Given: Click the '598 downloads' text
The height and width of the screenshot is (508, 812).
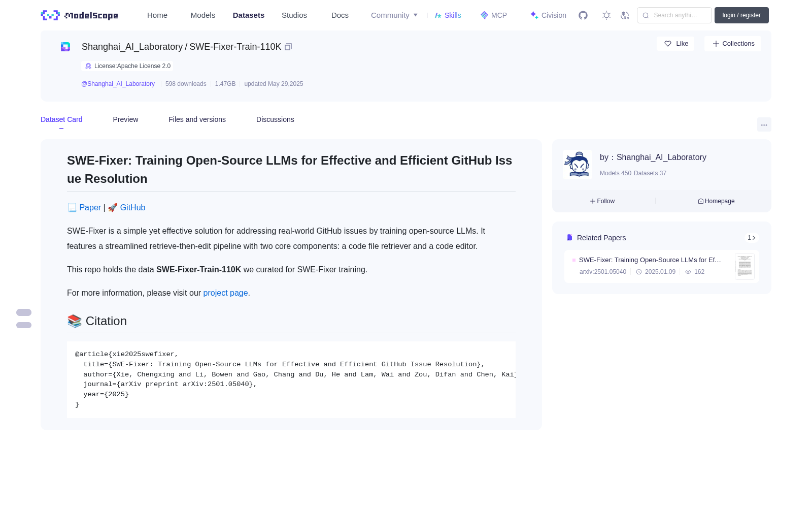Looking at the screenshot, I should pyautogui.click(x=186, y=84).
